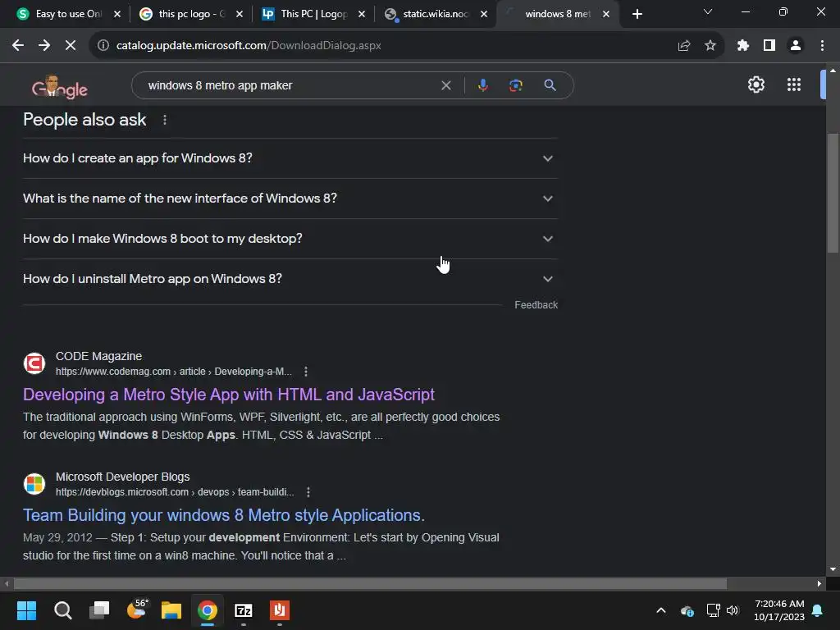Go back using the browser back arrow
840x630 pixels.
pos(18,46)
